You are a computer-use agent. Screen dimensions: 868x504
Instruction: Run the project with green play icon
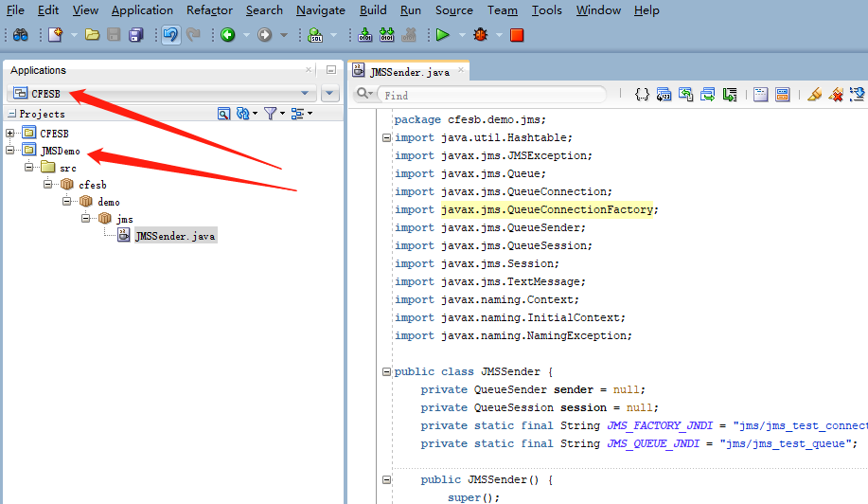tap(442, 35)
